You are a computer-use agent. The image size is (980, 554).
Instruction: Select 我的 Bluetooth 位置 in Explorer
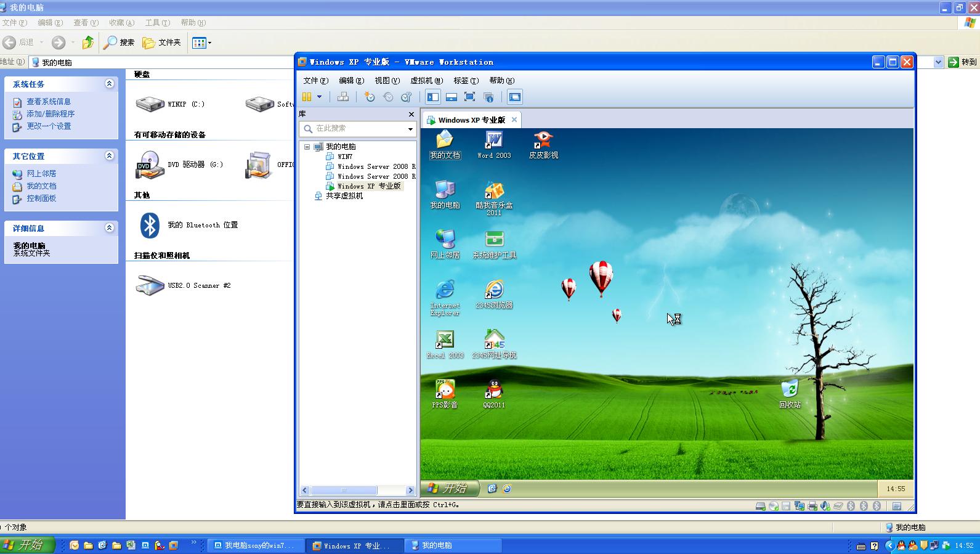point(188,225)
